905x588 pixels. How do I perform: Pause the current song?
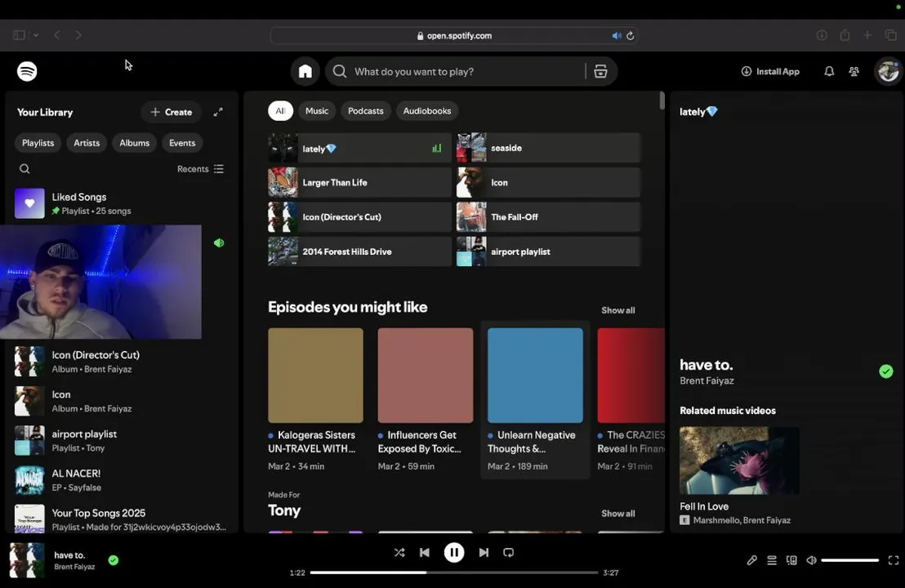[x=454, y=553]
